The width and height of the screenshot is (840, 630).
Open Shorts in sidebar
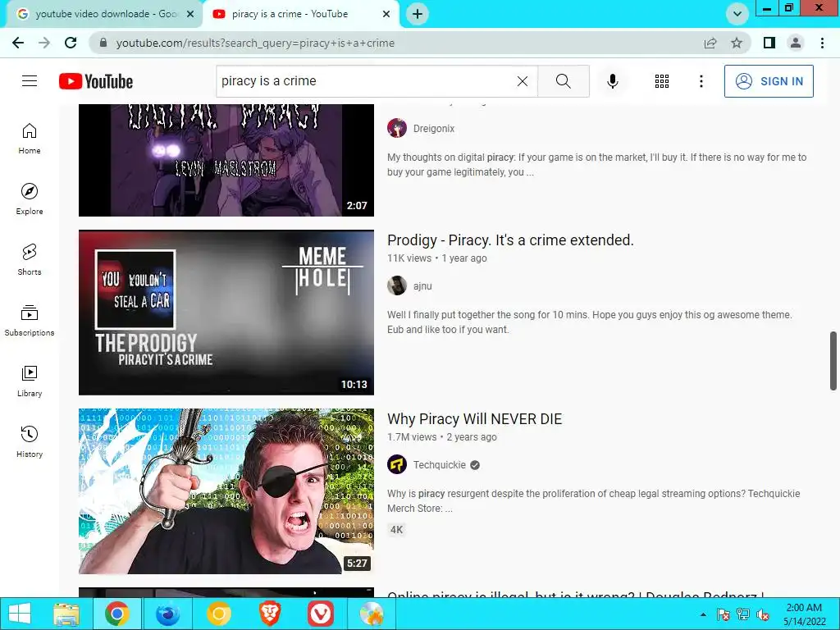point(30,259)
